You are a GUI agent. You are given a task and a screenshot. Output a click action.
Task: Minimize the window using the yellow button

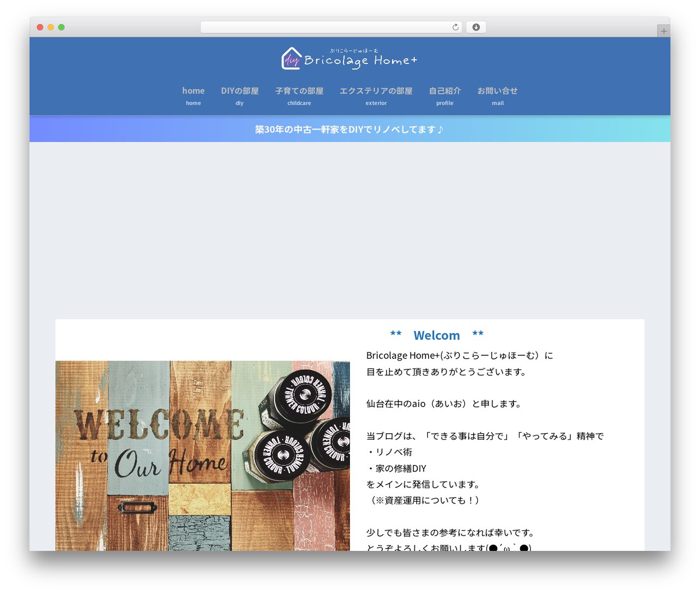[x=50, y=27]
